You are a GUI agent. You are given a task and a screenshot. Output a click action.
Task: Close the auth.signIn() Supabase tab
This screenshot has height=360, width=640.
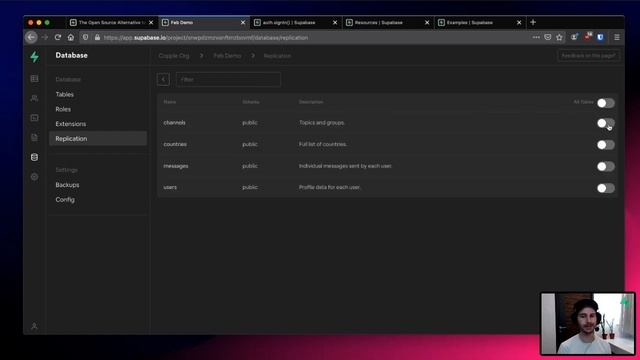335,22
